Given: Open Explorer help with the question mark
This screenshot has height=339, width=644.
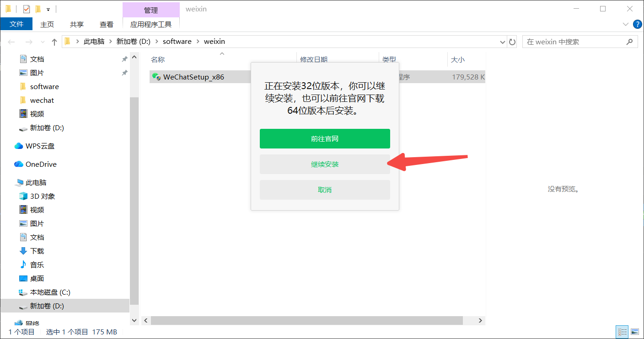Looking at the screenshot, I should 637,24.
